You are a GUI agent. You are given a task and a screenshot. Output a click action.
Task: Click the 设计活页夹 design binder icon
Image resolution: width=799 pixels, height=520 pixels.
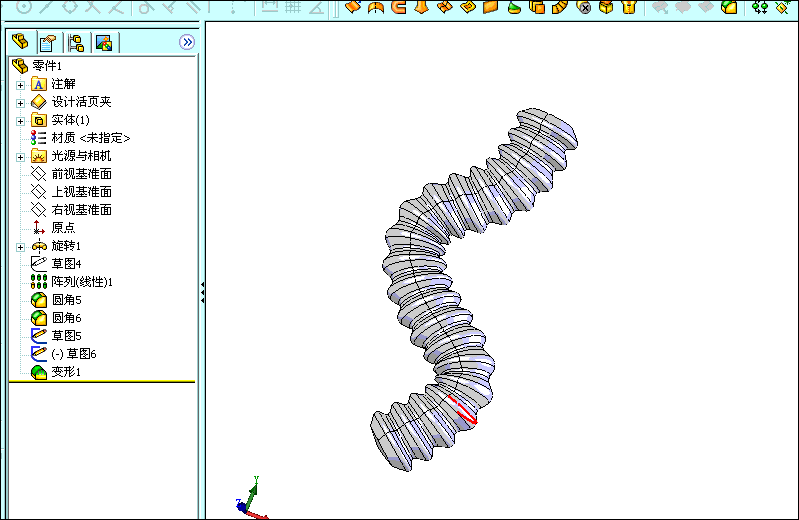(x=39, y=102)
